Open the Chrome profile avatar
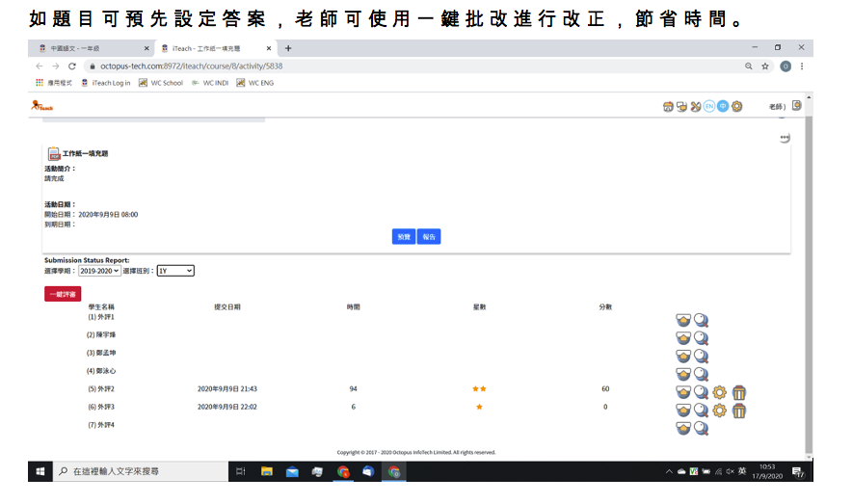Image resolution: width=852 pixels, height=504 pixels. pos(785,66)
